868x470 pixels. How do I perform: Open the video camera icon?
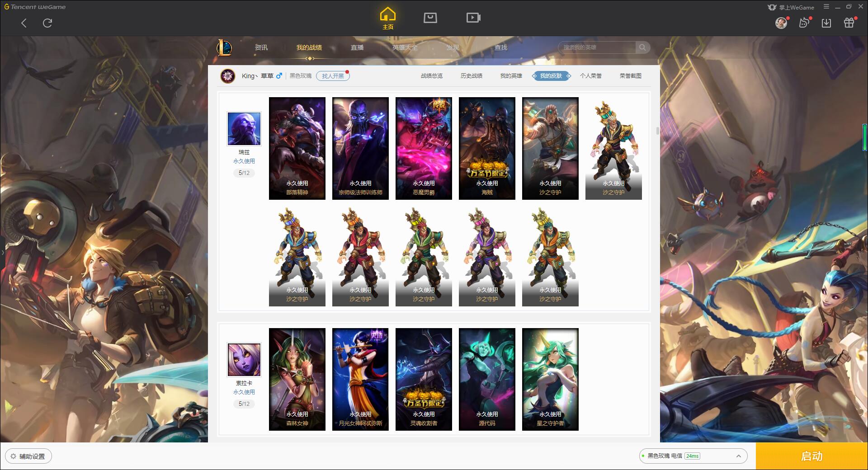coord(473,18)
